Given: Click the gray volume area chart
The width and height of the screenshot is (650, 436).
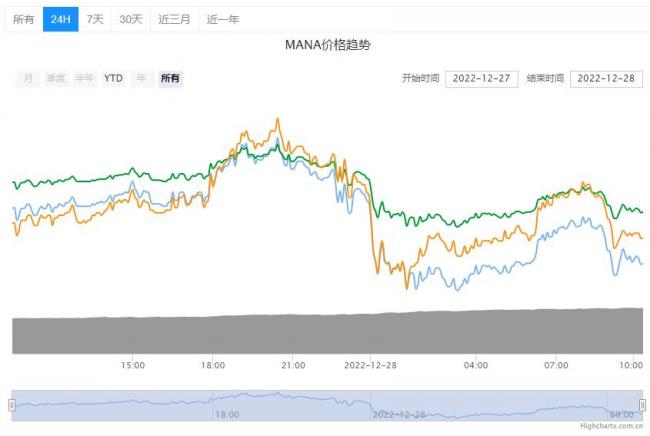Looking at the screenshot, I should click(x=327, y=332).
